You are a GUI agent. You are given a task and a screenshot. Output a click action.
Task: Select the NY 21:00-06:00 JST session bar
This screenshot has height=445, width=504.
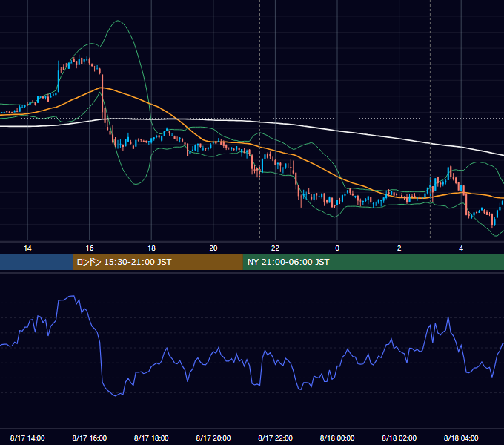373,262
